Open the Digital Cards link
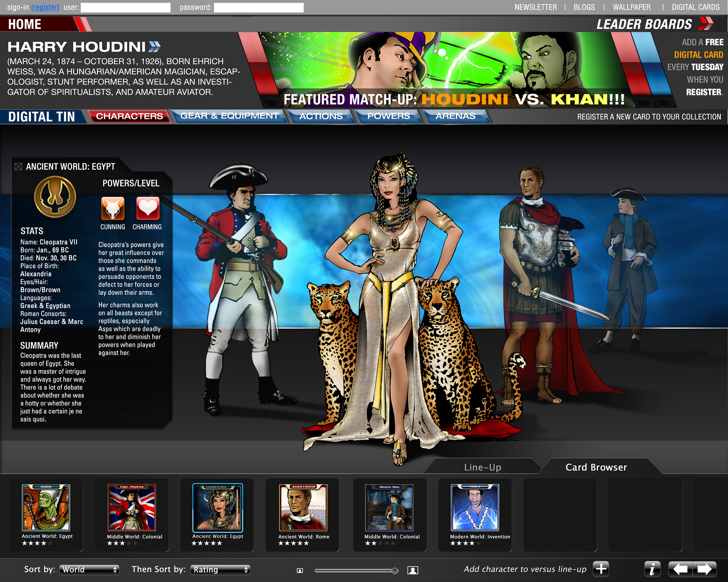 (695, 7)
